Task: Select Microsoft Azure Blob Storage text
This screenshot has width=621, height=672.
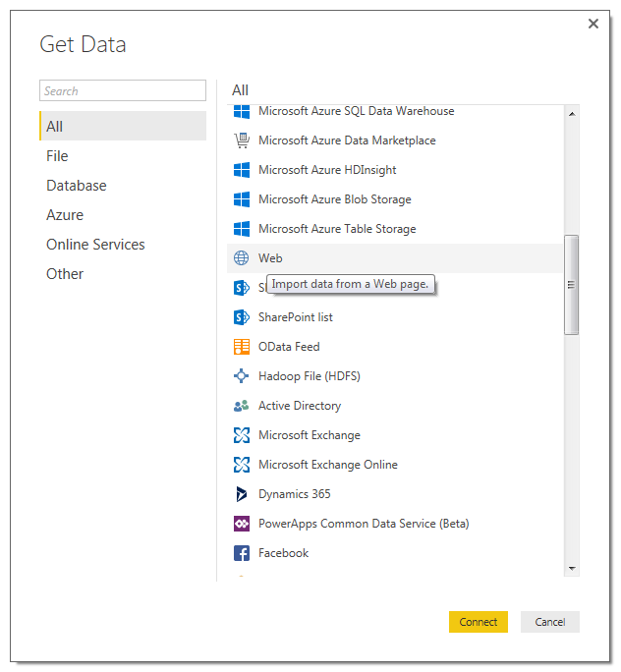Action: point(335,199)
